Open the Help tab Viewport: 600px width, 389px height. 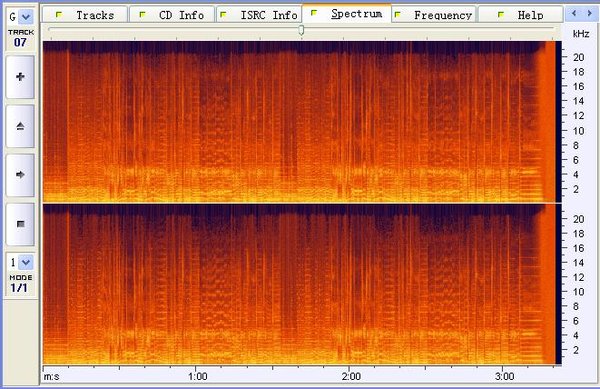(521, 15)
